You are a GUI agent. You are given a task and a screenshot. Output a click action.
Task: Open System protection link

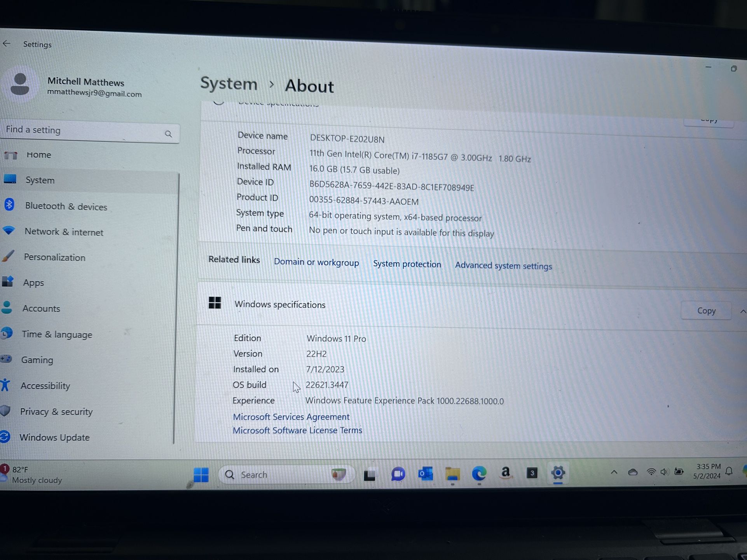coord(407,264)
